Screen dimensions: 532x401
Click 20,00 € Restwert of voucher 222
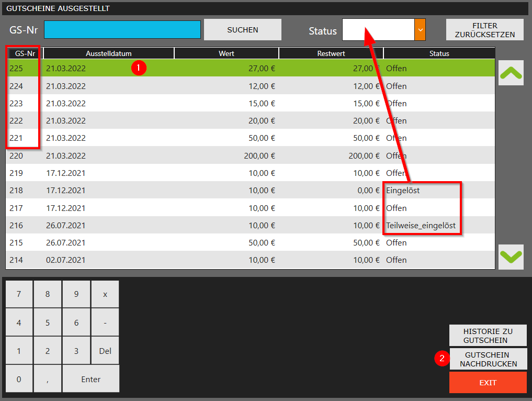[x=366, y=120]
